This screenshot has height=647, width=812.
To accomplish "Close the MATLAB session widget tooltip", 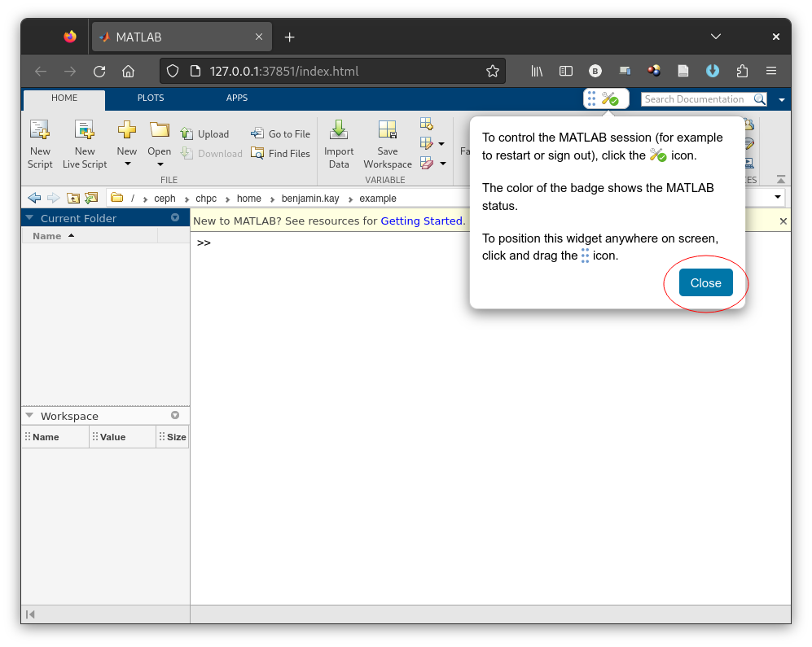I will point(704,282).
